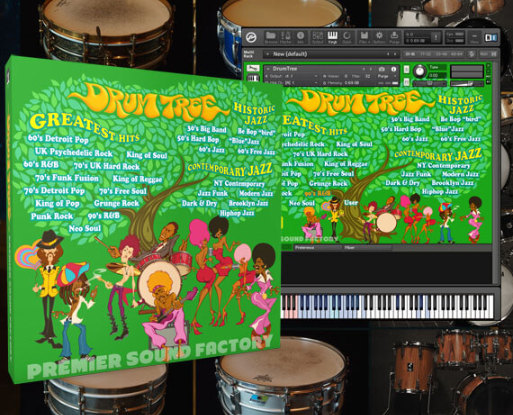Open the DrumTree instrument name dropdown arrow

[268, 69]
